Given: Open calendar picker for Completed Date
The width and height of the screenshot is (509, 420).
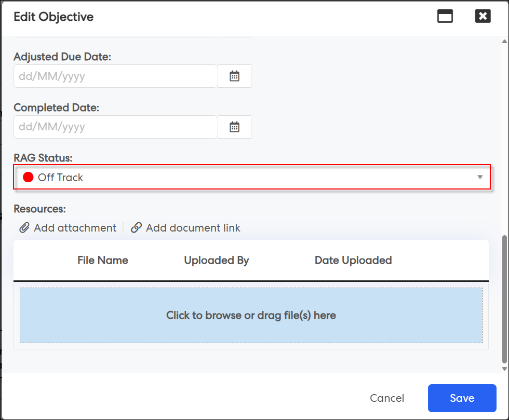Looking at the screenshot, I should point(234,127).
